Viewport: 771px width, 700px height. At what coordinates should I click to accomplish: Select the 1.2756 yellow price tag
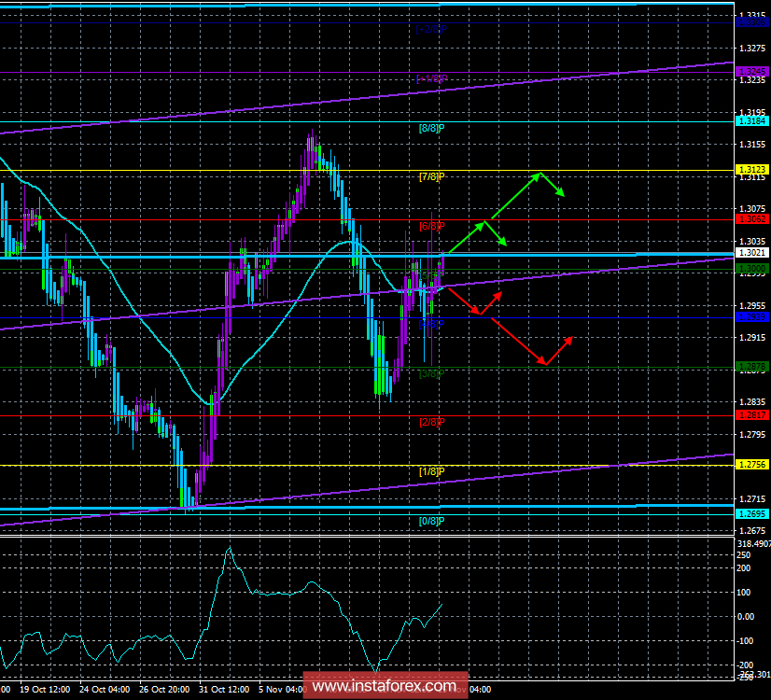pos(751,465)
